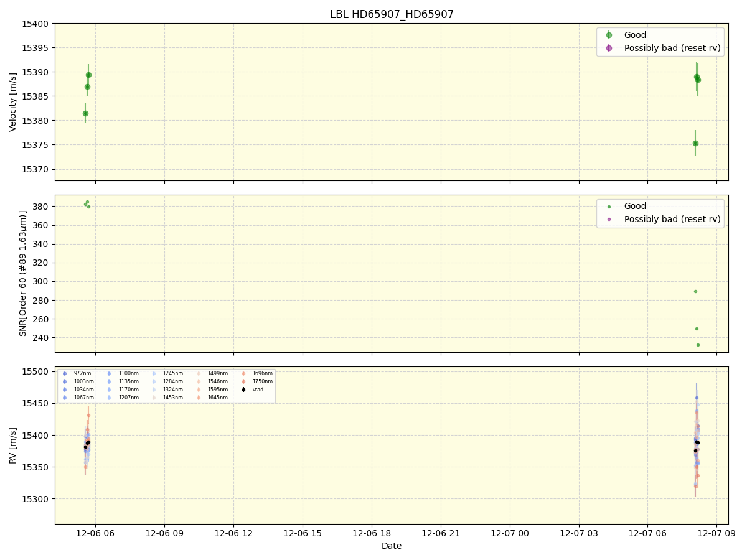
Task: Select the 1207nm legend marker
Action: tap(110, 398)
